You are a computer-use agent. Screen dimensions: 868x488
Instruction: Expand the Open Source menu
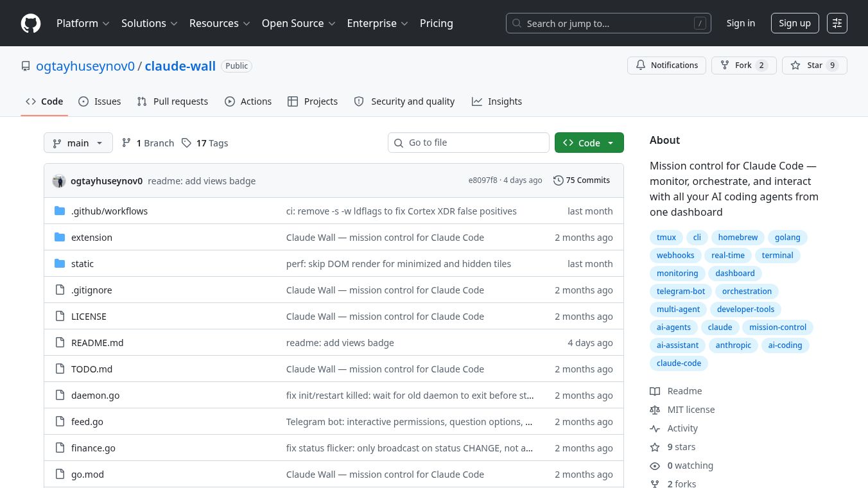point(299,23)
